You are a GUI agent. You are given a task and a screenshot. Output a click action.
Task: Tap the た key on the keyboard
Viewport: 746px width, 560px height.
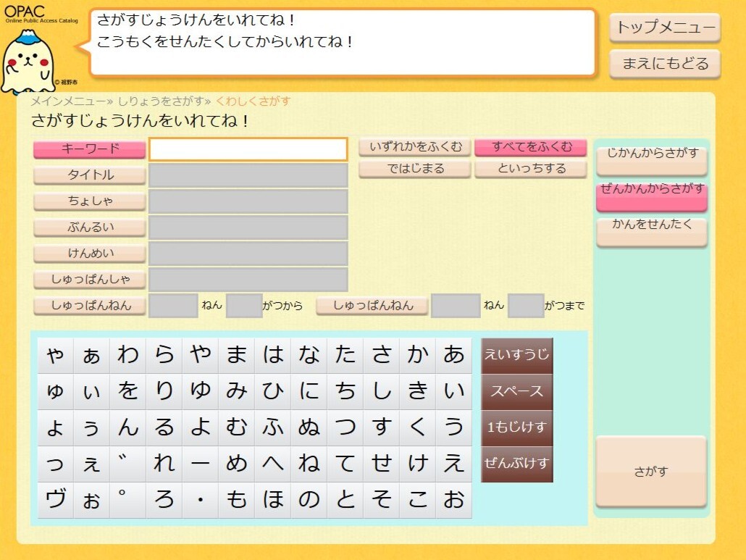tap(345, 356)
